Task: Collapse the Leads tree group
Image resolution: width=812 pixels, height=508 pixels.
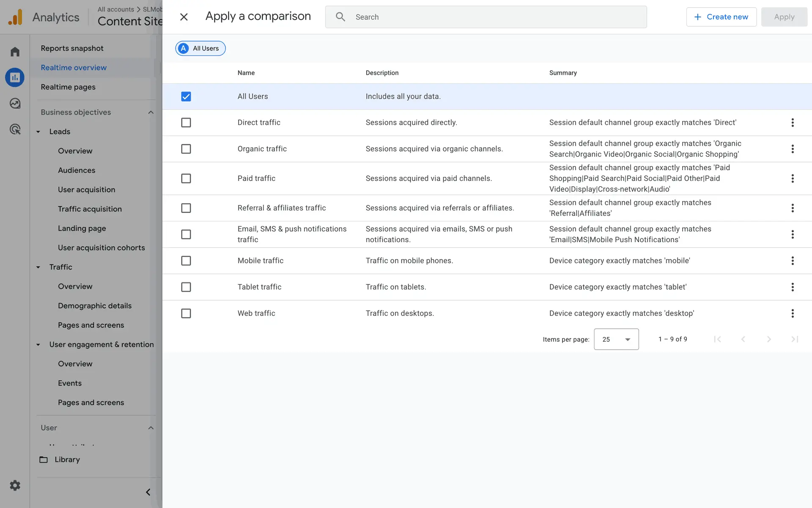Action: (x=38, y=132)
